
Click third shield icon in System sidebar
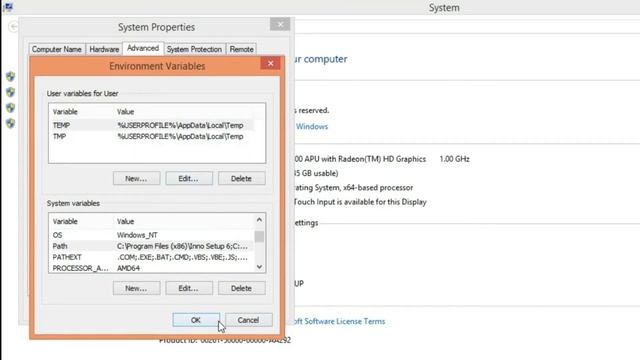[10, 107]
